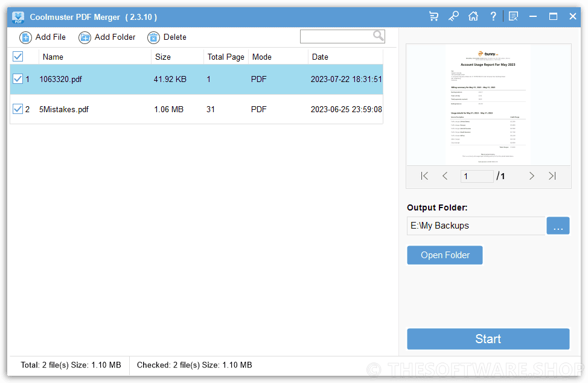Image resolution: width=588 pixels, height=383 pixels.
Task: Click the Checked: 2 file(s) status text
Action: tap(194, 365)
